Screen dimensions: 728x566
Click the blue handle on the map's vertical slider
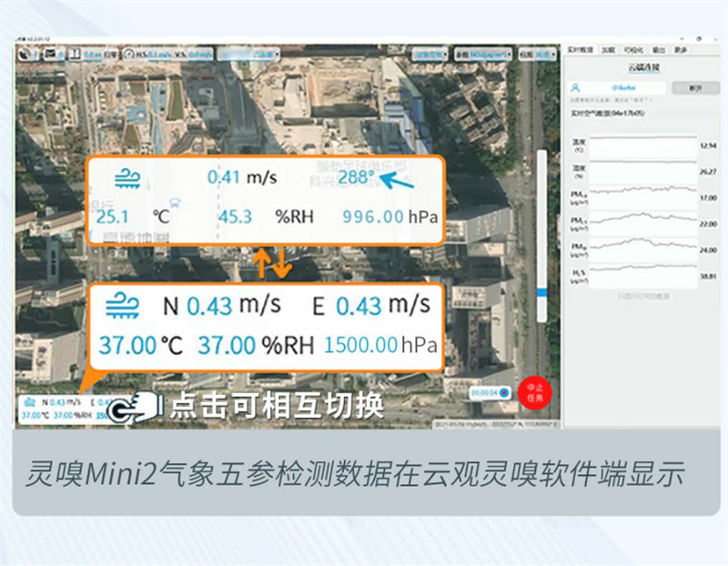click(541, 292)
